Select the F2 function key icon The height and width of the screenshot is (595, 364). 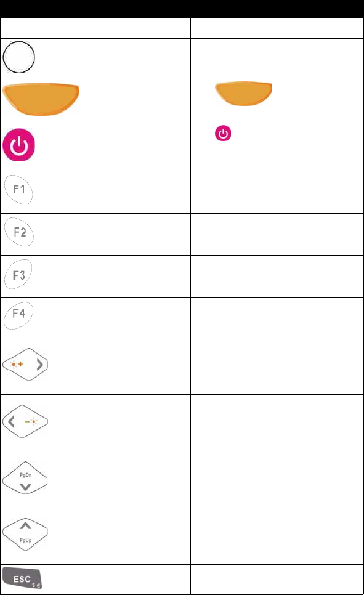click(19, 232)
